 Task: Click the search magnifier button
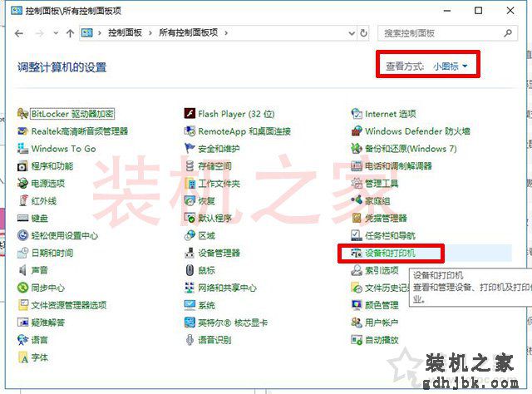point(508,33)
